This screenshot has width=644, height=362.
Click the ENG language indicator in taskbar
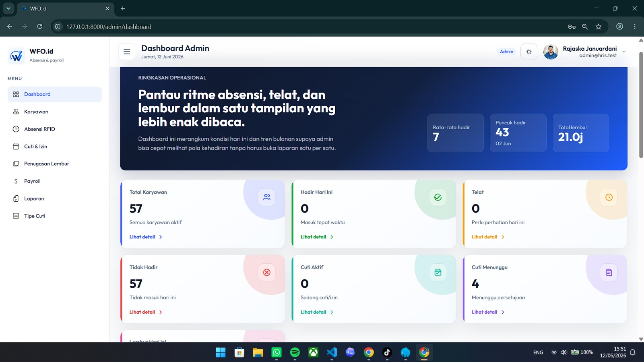(538, 352)
